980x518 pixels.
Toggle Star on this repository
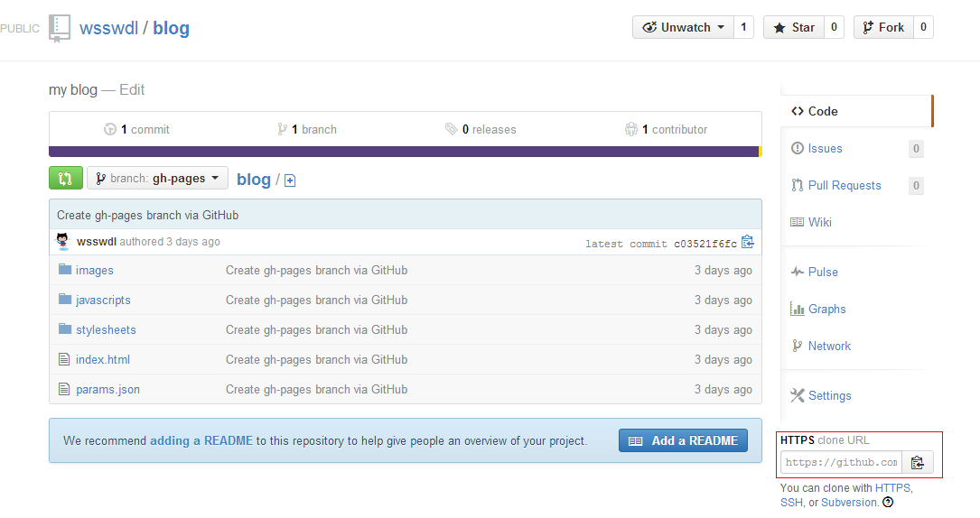pyautogui.click(x=794, y=27)
